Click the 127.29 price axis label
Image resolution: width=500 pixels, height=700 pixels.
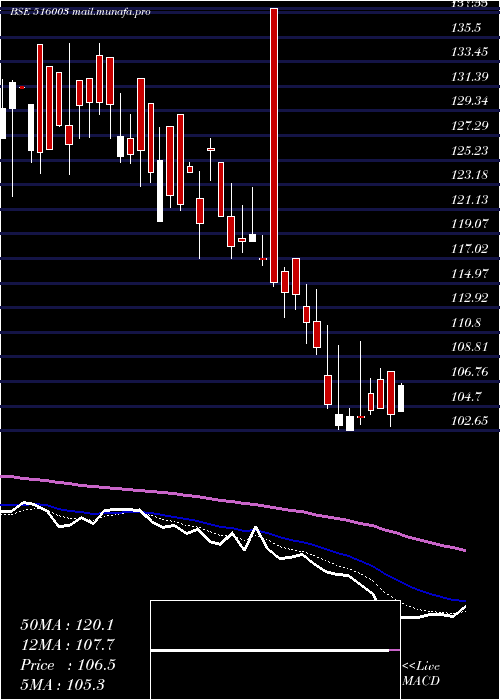coord(469,126)
